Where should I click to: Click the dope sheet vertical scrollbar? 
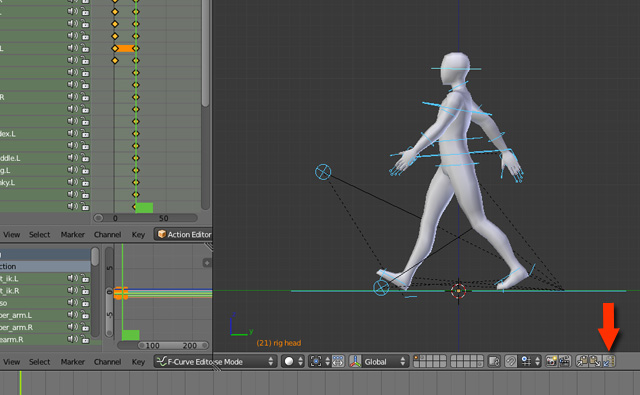[205, 53]
